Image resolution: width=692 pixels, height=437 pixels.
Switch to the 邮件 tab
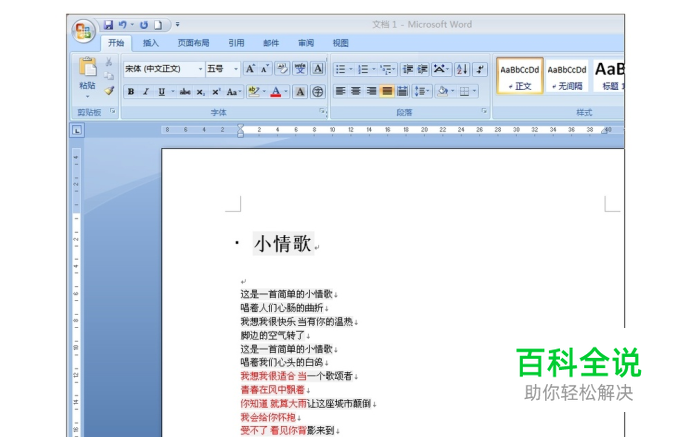point(271,43)
